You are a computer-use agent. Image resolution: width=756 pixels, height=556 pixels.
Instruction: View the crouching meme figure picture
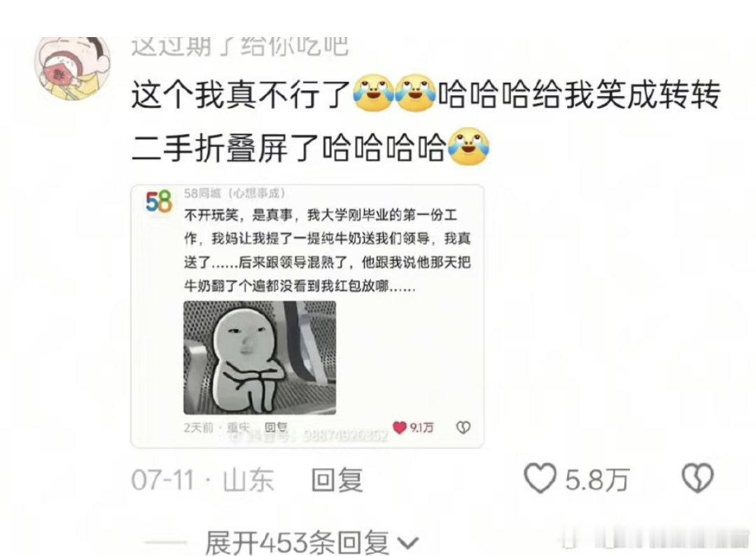(260, 357)
